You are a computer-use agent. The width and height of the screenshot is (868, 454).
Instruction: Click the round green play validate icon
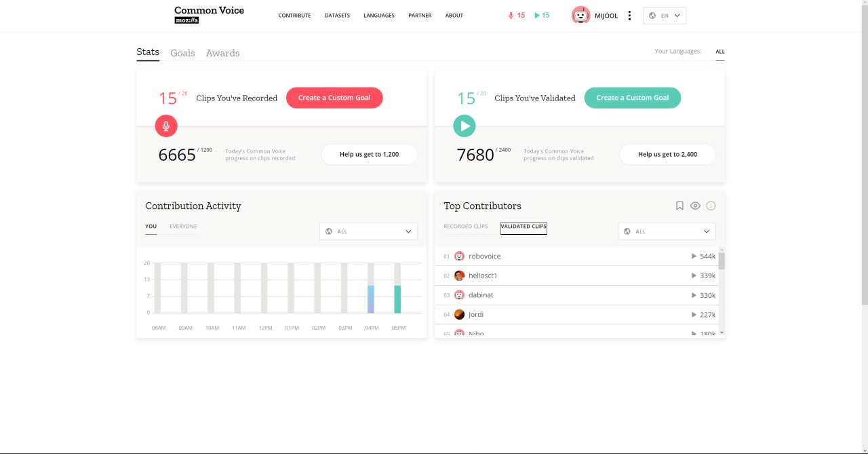coord(465,126)
